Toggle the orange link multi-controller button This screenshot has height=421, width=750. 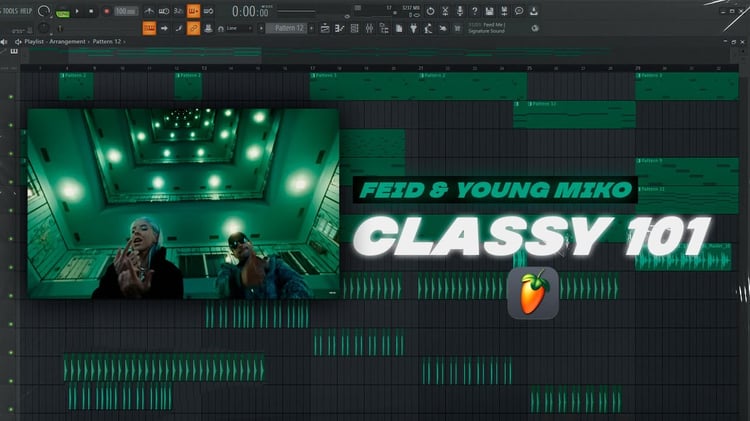193,28
